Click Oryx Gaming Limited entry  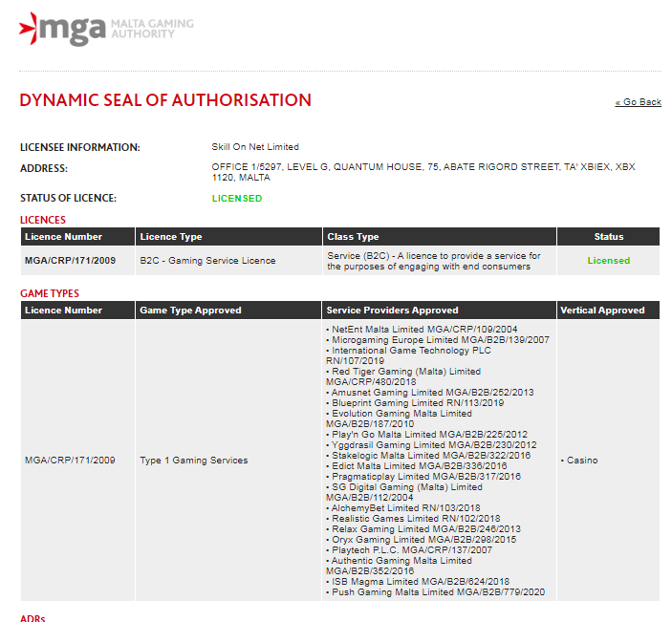click(x=422, y=540)
